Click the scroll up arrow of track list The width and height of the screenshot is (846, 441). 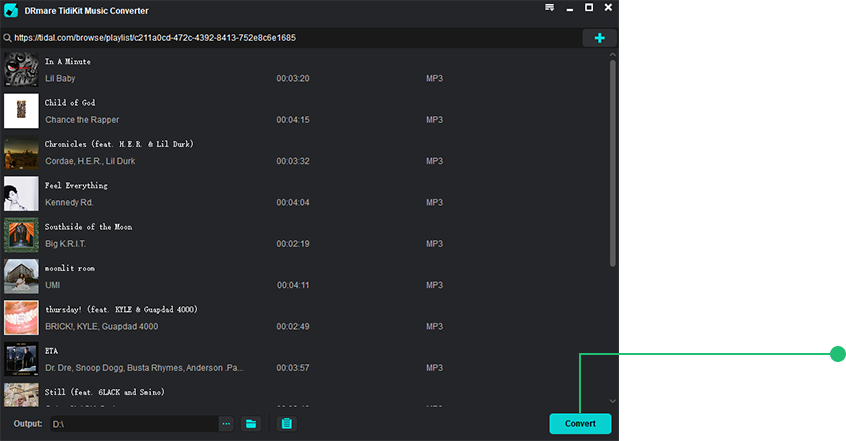(612, 55)
